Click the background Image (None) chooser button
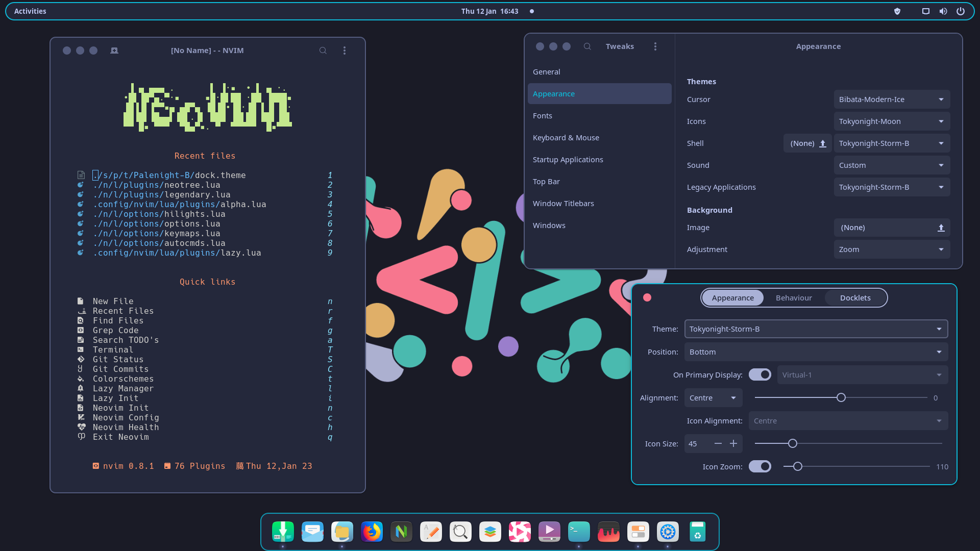The height and width of the screenshot is (551, 980). coord(892,228)
